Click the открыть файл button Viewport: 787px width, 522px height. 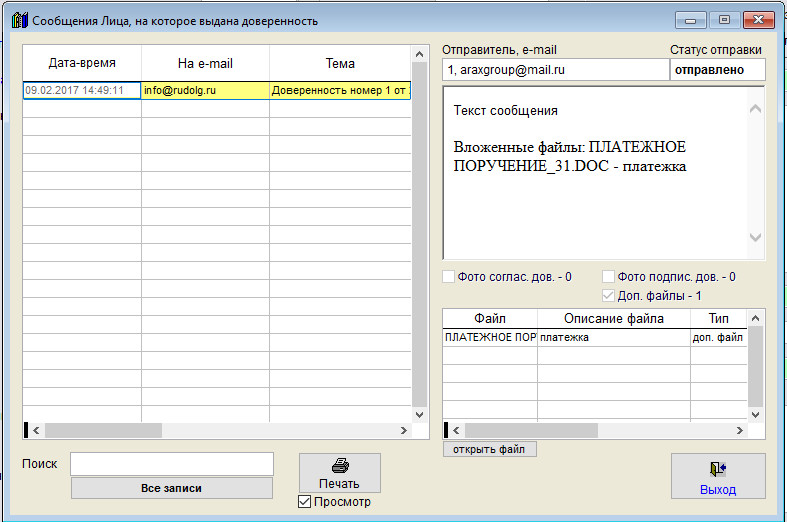(x=489, y=449)
